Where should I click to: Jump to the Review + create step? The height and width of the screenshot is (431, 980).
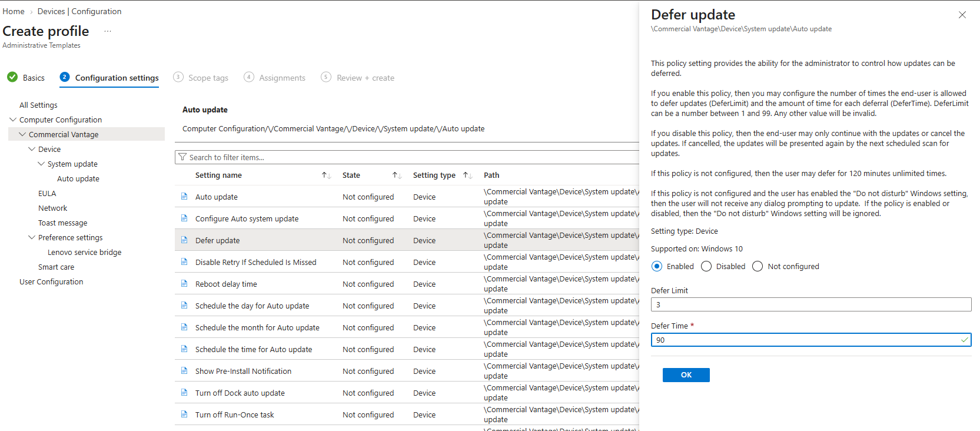tap(358, 78)
